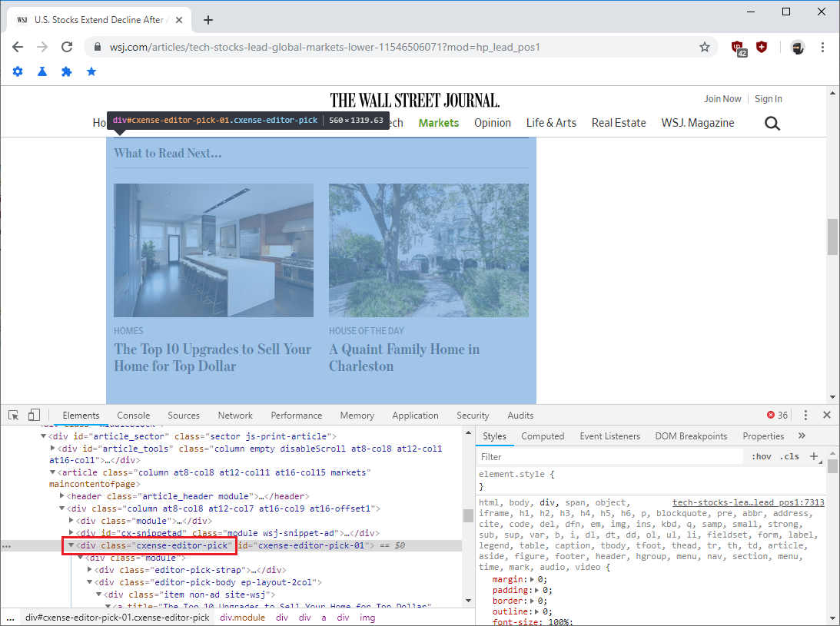Show more Styles sidebar tabs
The width and height of the screenshot is (840, 626).
pos(802,436)
